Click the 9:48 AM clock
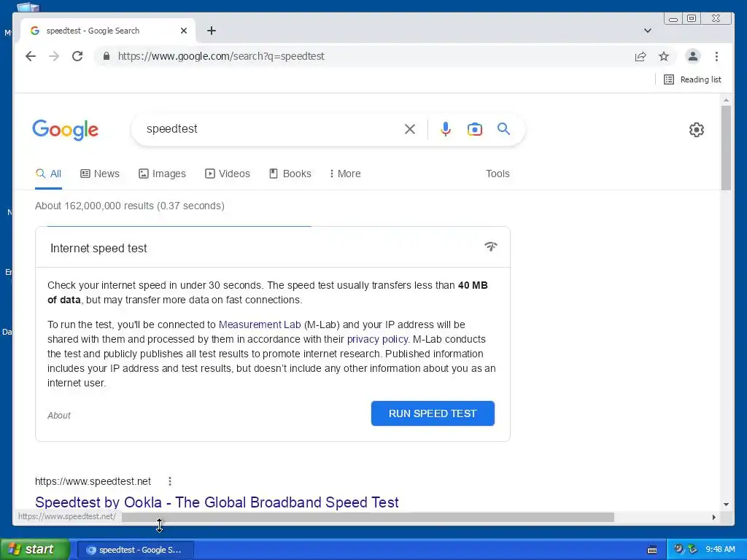The height and width of the screenshot is (560, 747). pos(720,550)
